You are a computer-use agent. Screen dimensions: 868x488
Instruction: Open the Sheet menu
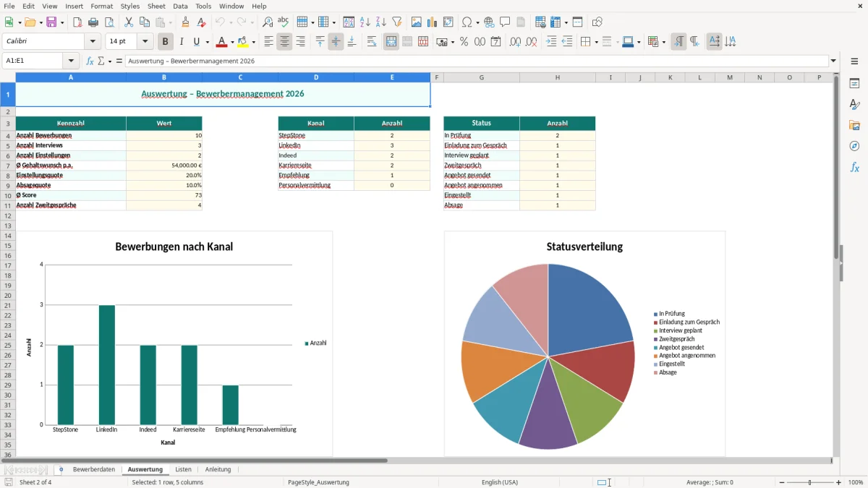156,6
